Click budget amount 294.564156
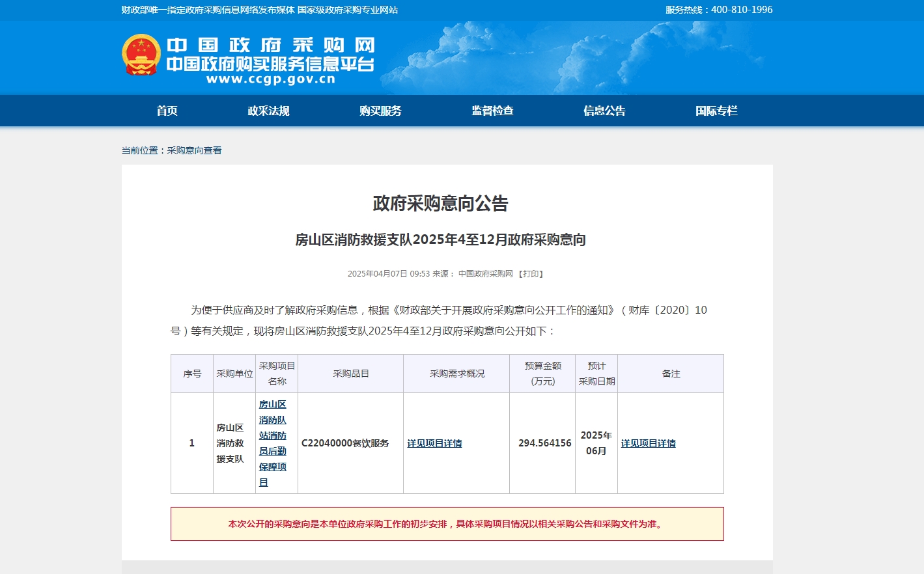Viewport: 924px width, 574px height. click(545, 443)
